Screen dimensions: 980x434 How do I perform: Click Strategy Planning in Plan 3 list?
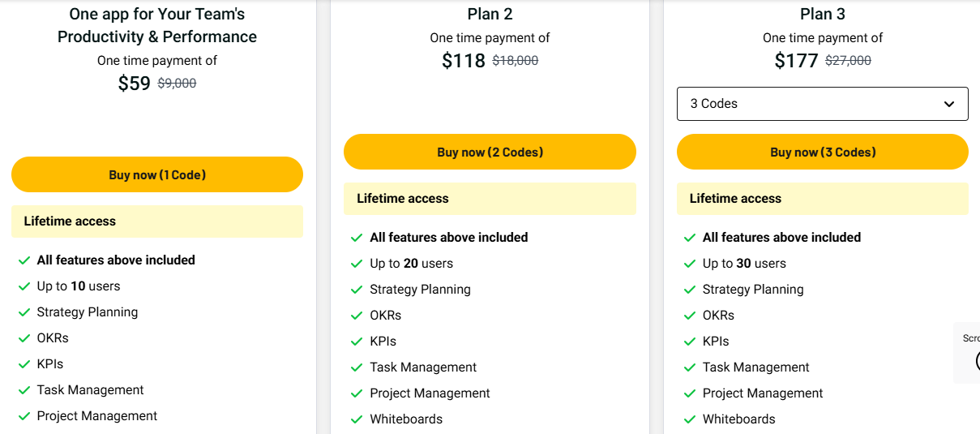[x=753, y=290]
